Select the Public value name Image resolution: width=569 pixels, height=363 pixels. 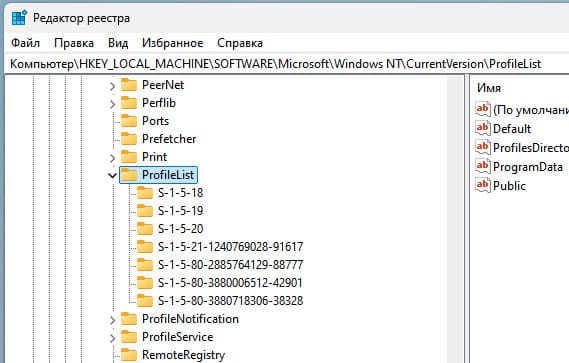pos(509,185)
